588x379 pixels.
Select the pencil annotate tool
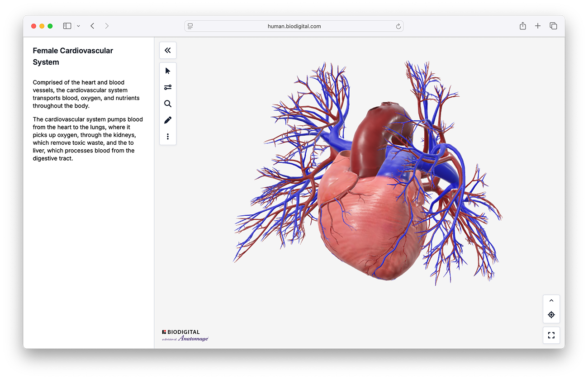[x=168, y=120]
